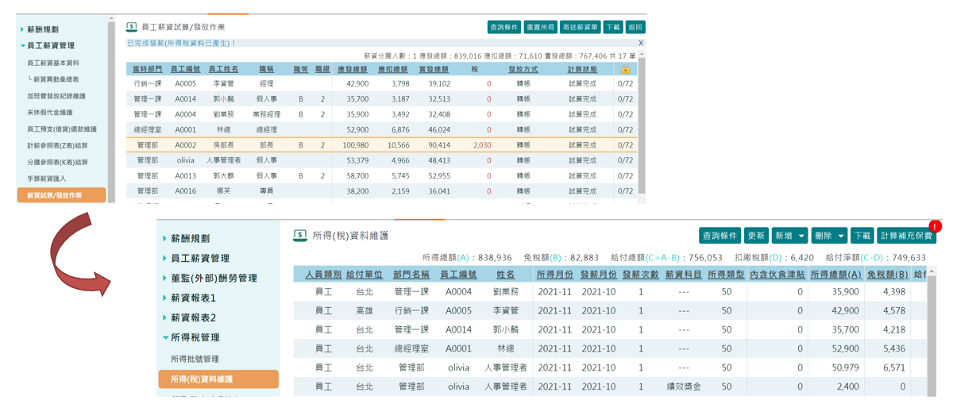Sort by 免稅額(B) column header
Viewport: 980px width, 404px height.
(886, 274)
